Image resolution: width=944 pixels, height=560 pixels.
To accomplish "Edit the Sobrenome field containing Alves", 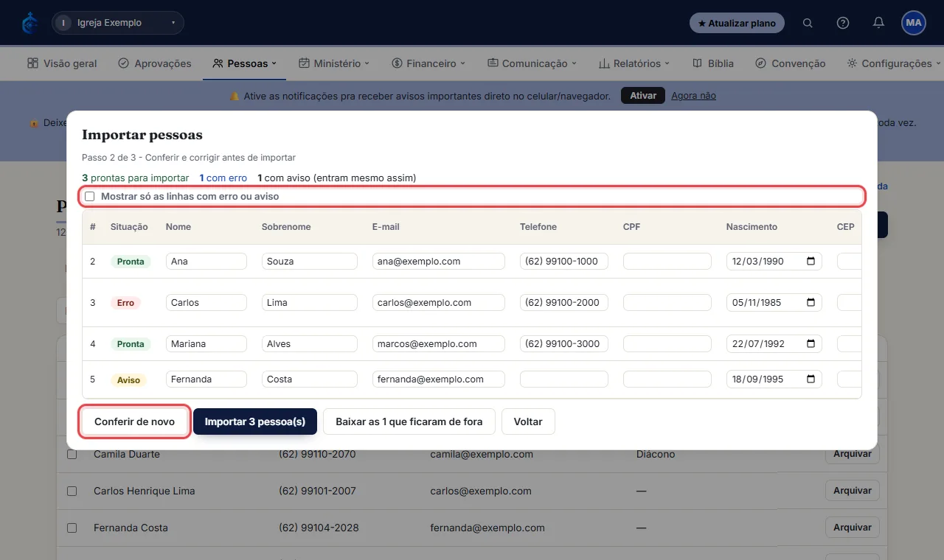I will coord(310,344).
